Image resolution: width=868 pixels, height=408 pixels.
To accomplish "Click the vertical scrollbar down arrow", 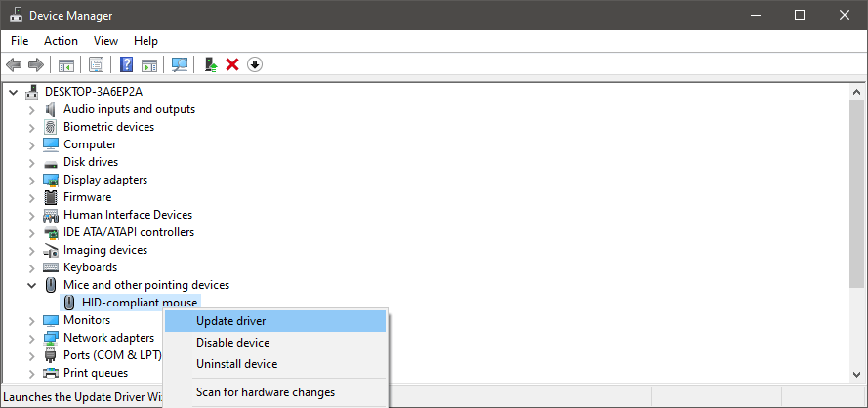I will point(856,372).
